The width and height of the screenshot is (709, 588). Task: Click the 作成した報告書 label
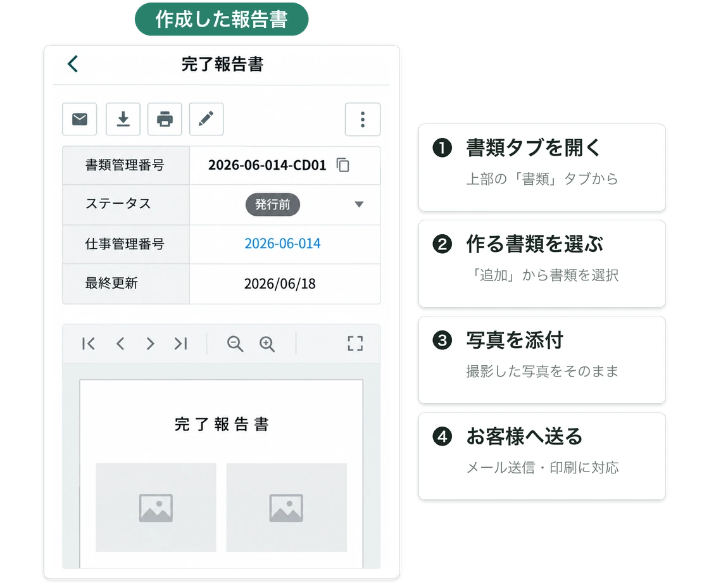(x=222, y=20)
